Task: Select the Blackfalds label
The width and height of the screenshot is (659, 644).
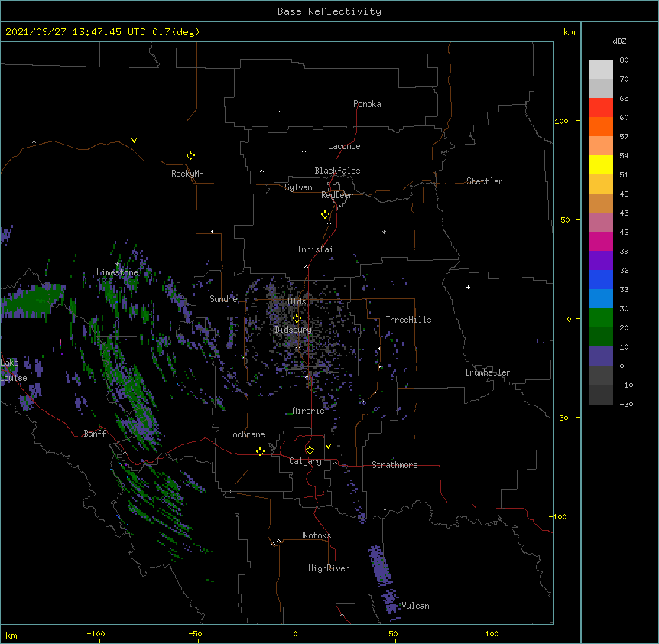Action: click(x=337, y=171)
